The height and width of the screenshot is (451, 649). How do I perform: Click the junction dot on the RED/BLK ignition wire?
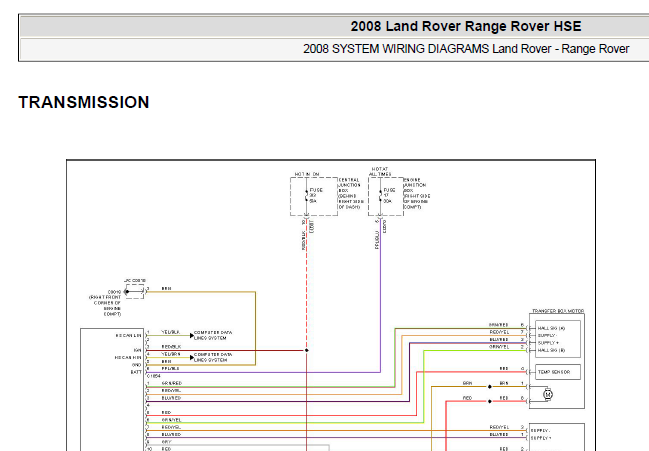pos(307,350)
